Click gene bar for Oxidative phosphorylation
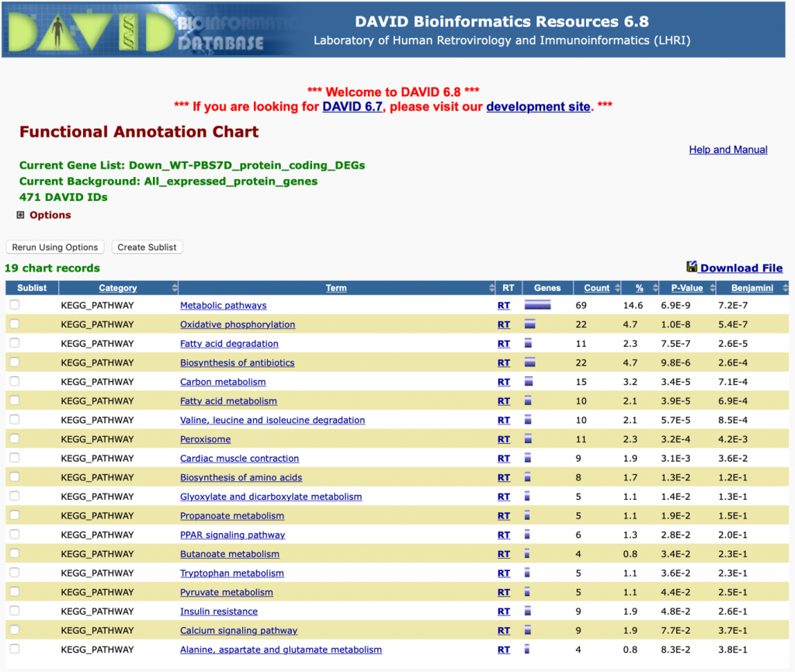Screen dimensions: 795x672 coord(530,324)
